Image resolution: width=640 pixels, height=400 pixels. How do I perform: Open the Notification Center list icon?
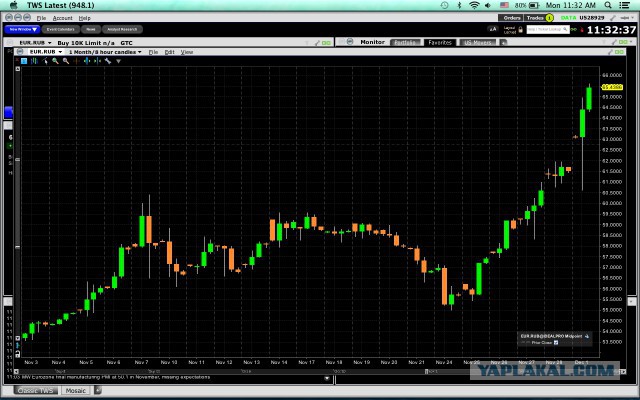click(x=624, y=5)
